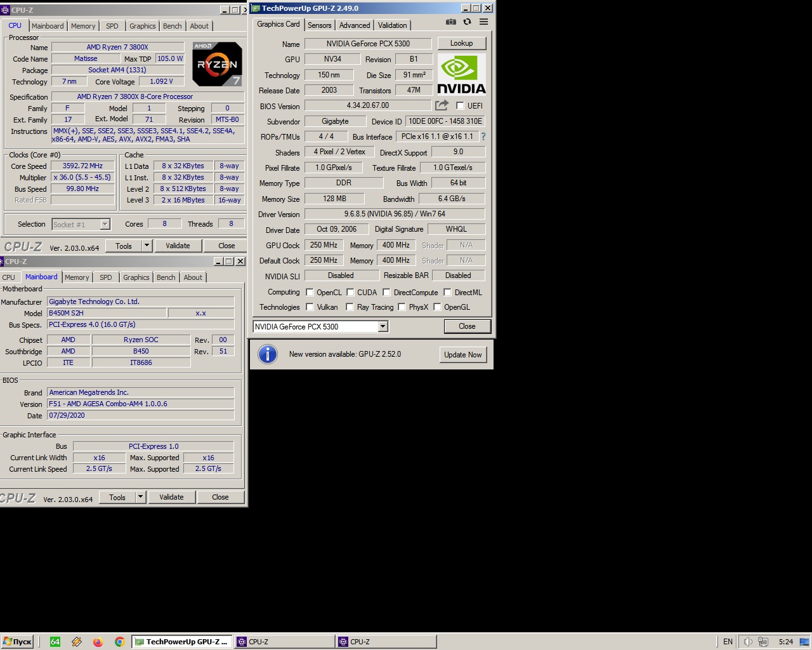Open Tools dropdown arrow in top CPU-Z window
Screen dimensions: 812x650
point(147,246)
